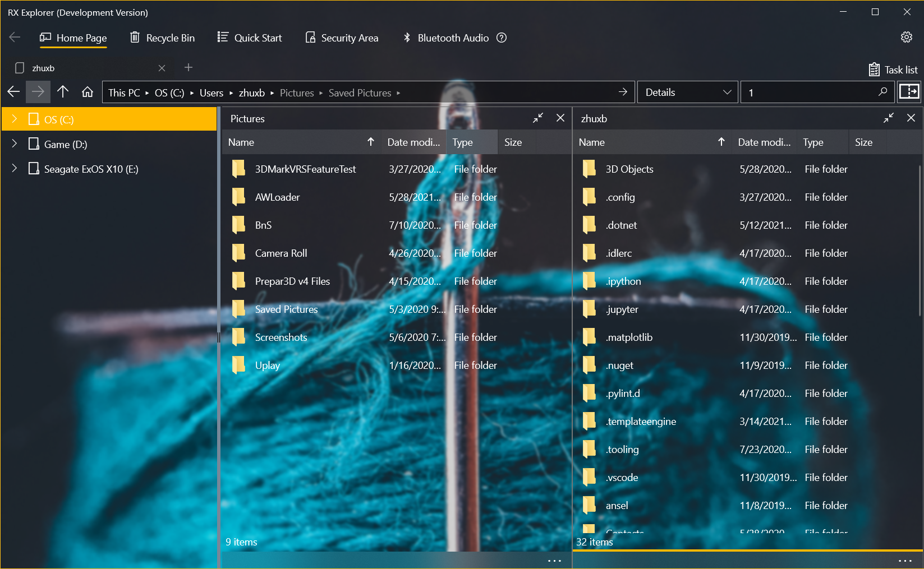Toggle Name sort order in Pictures pane
Image resolution: width=924 pixels, height=569 pixels.
tap(370, 142)
